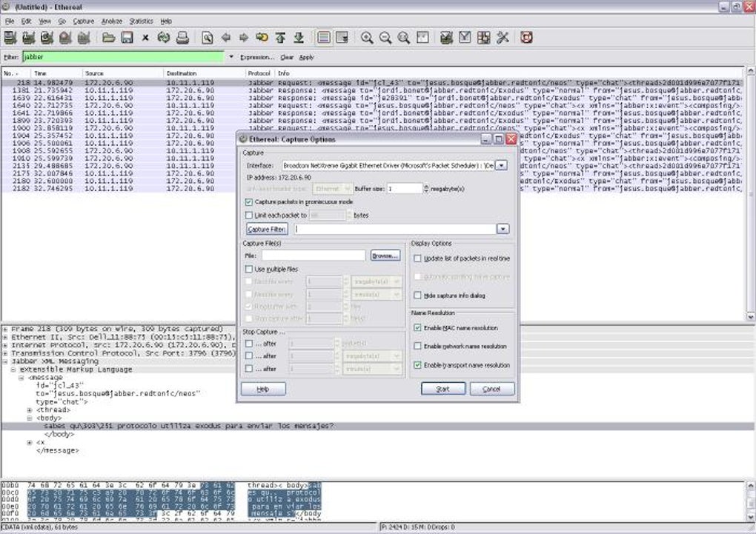Toggle the Colorize packet list icon
The width and height of the screenshot is (756, 534).
(324, 38)
